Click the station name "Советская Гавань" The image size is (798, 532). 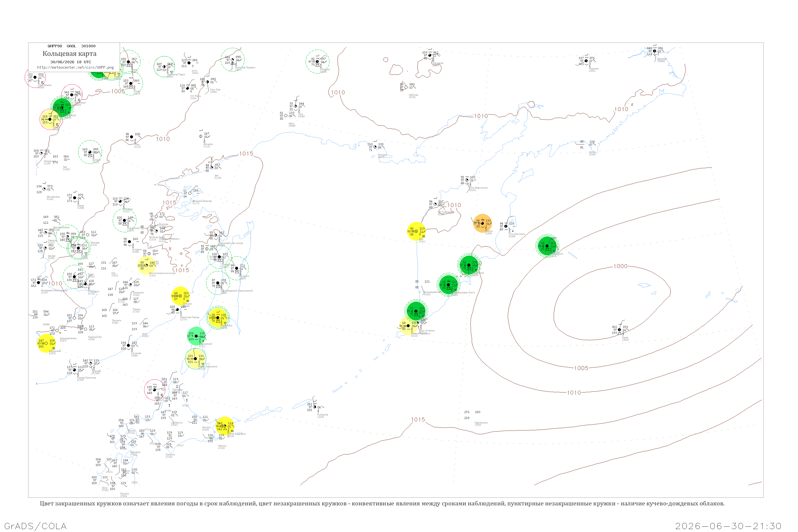(x=190, y=317)
